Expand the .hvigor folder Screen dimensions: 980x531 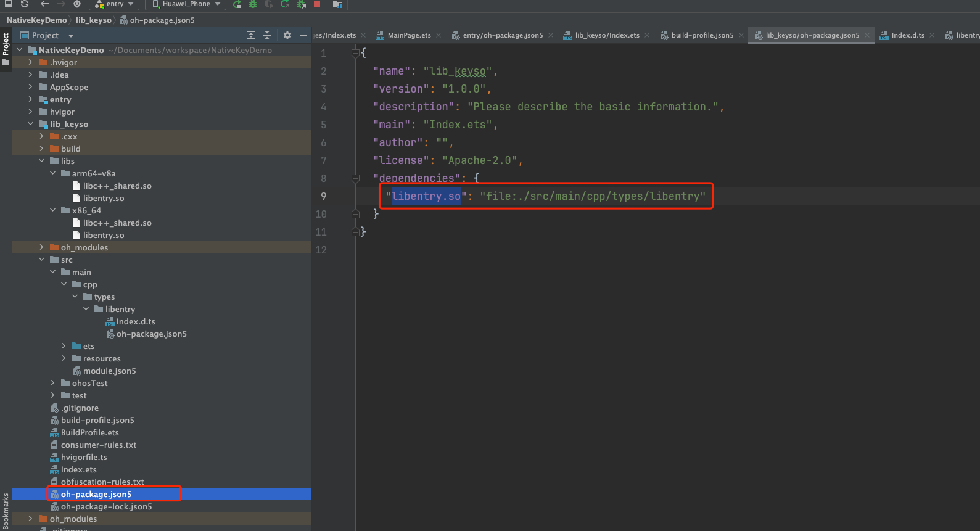(x=30, y=62)
